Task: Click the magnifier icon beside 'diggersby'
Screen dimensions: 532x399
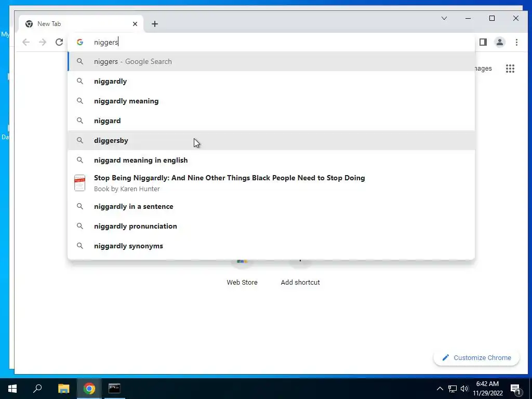Action: tap(79, 140)
